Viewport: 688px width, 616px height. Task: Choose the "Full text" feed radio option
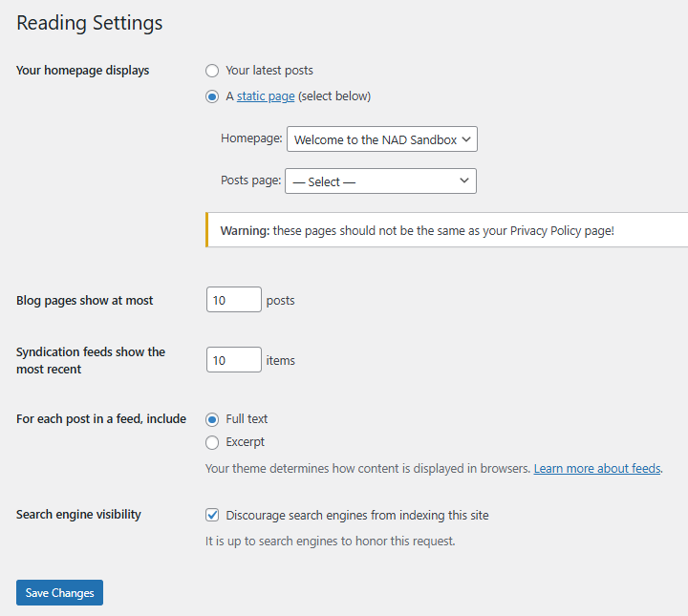click(212, 419)
